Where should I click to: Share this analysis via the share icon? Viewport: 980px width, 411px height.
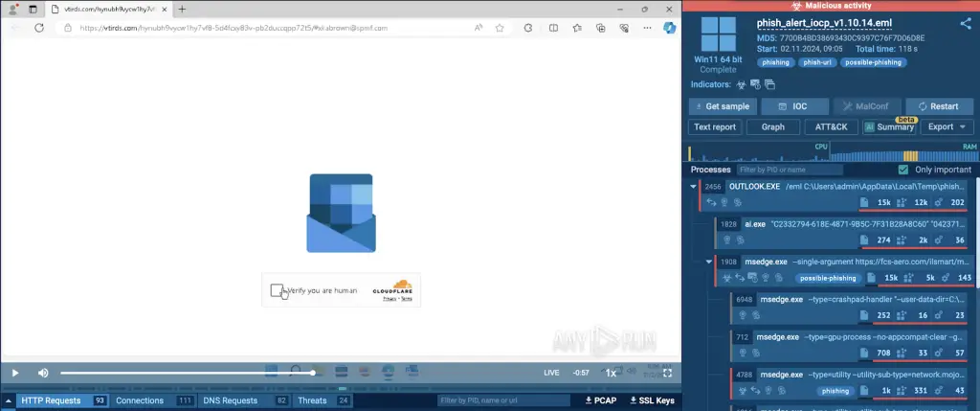point(965,24)
